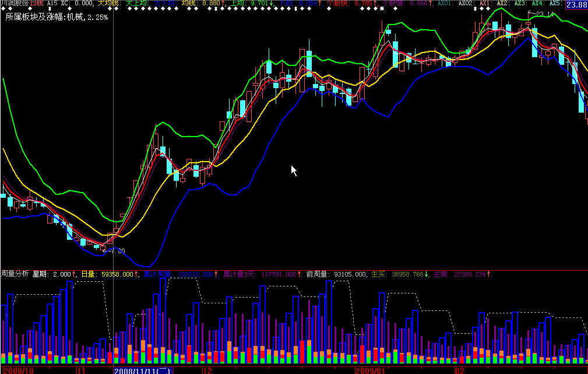Click the 12 month axis marker
This screenshot has width=588, height=374.
207,370
